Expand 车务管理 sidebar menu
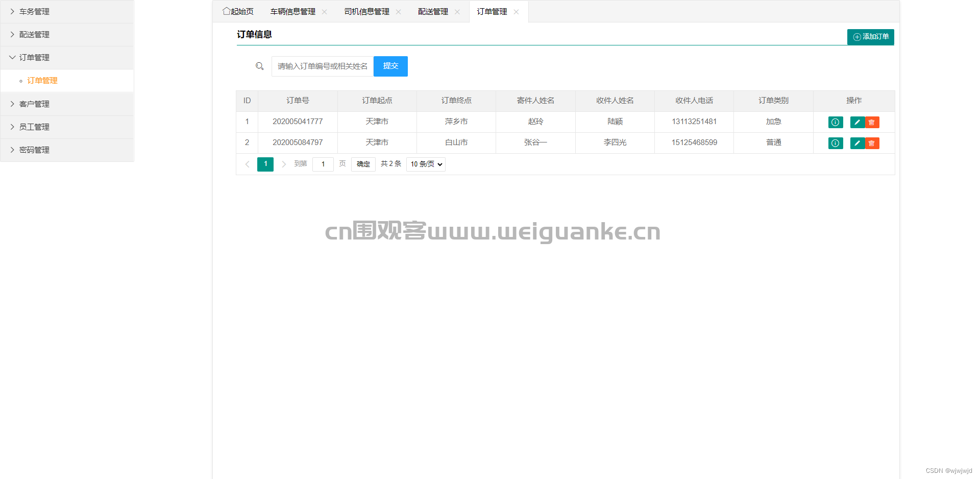980x479 pixels. (67, 12)
